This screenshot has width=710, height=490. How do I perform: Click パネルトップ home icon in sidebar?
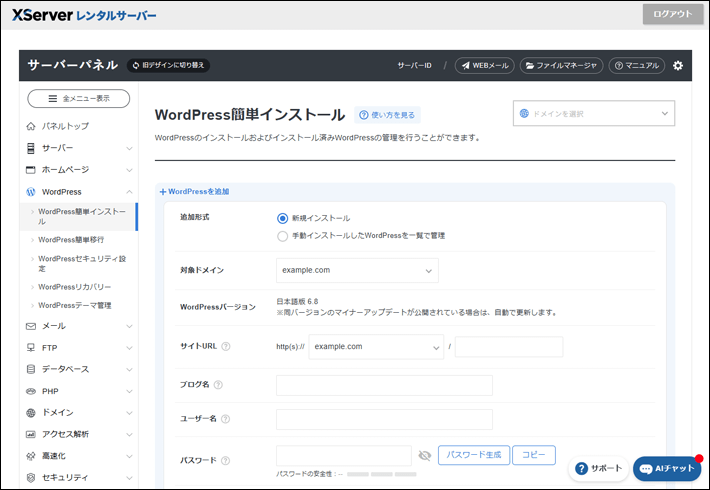[x=31, y=126]
